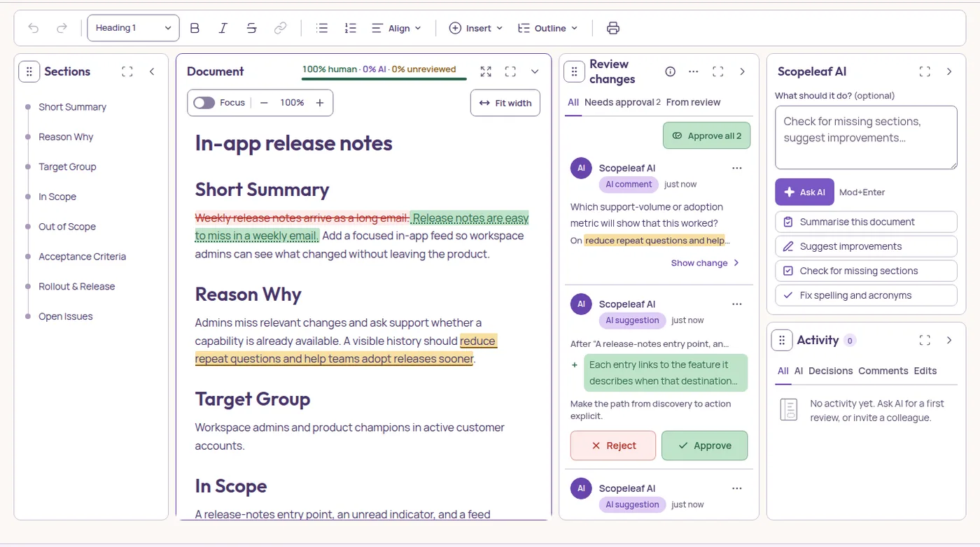The image size is (980, 547).
Task: Open the Insert dropdown menu
Action: point(476,28)
